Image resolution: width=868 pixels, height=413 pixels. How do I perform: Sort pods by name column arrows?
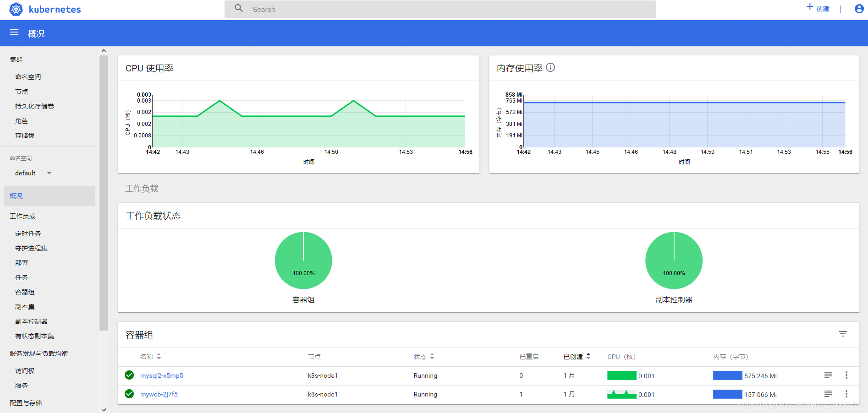coord(159,356)
